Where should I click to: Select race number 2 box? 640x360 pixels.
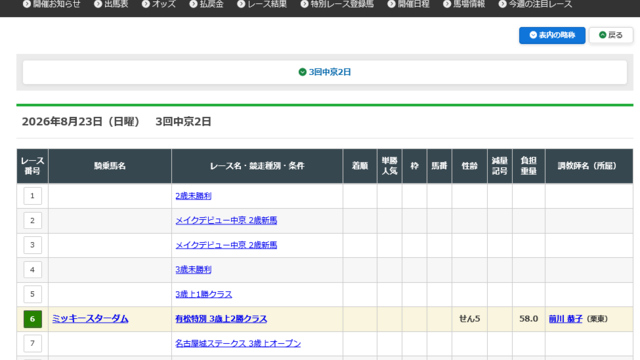click(x=32, y=220)
